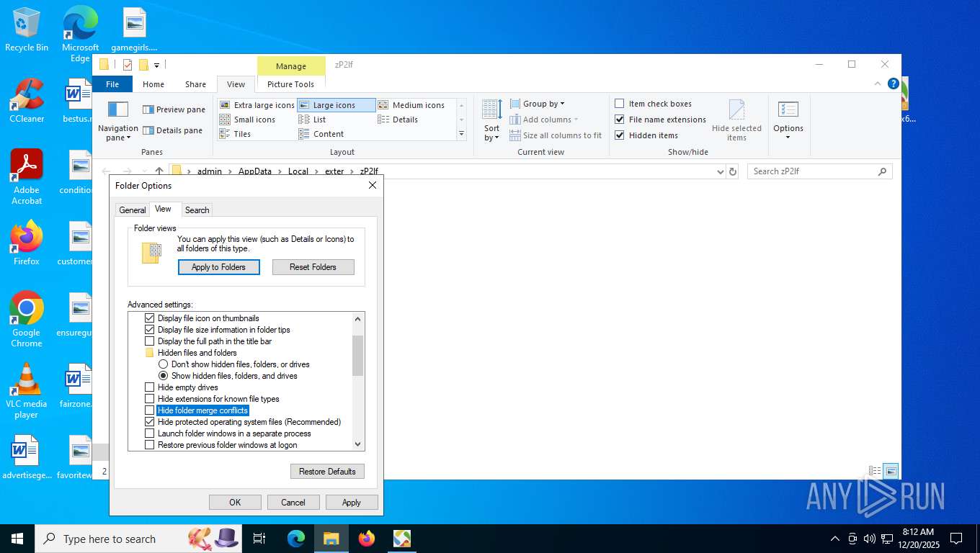Switch layout to List view
980x553 pixels.
[312, 120]
